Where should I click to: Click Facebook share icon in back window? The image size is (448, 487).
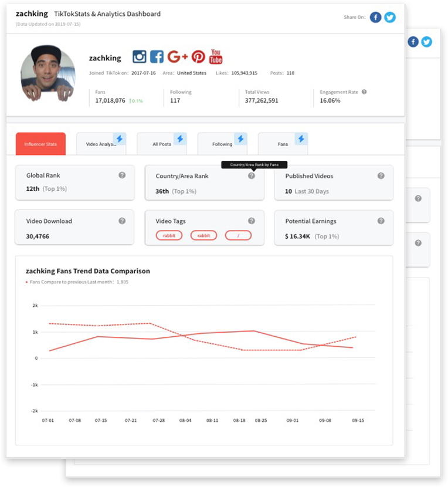pos(413,42)
